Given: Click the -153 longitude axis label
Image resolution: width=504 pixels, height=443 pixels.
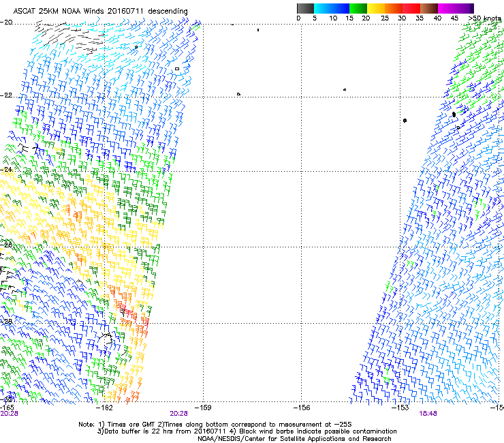Looking at the screenshot, I should pyautogui.click(x=400, y=408).
